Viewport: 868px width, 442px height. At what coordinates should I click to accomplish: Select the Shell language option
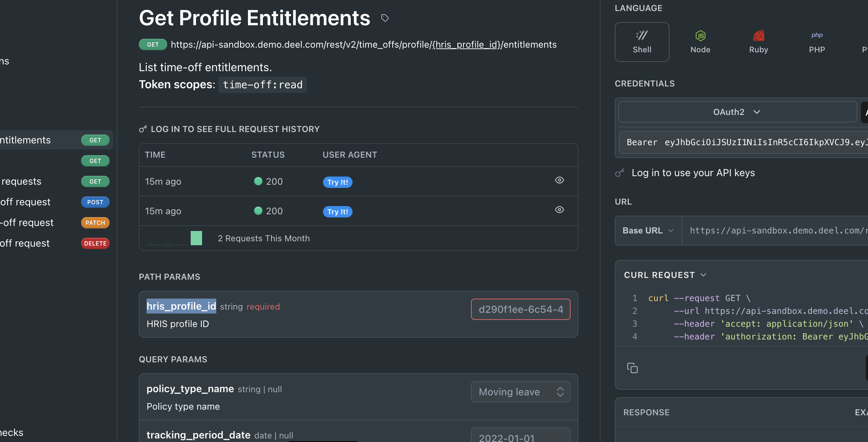click(642, 42)
